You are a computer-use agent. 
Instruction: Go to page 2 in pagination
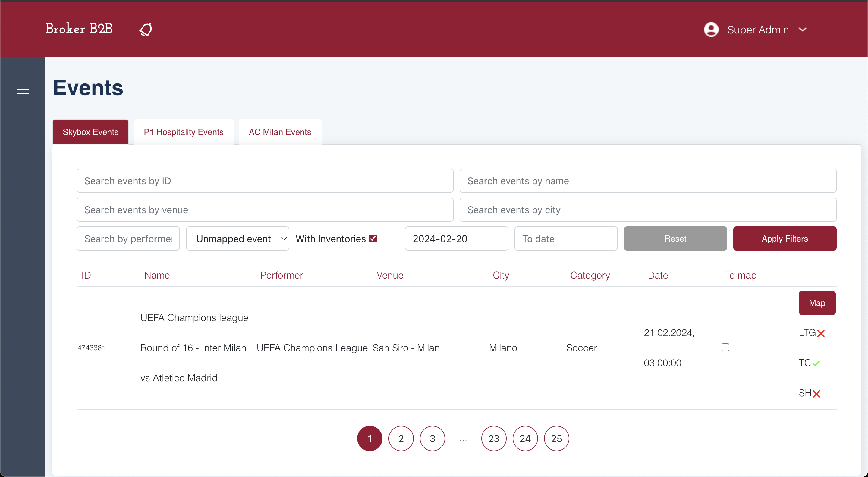[401, 439]
